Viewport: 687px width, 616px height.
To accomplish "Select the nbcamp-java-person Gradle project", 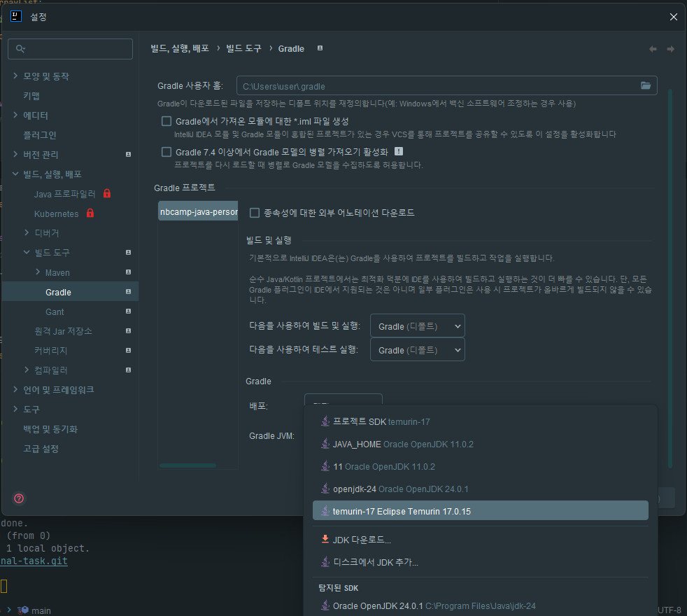I will click(198, 211).
